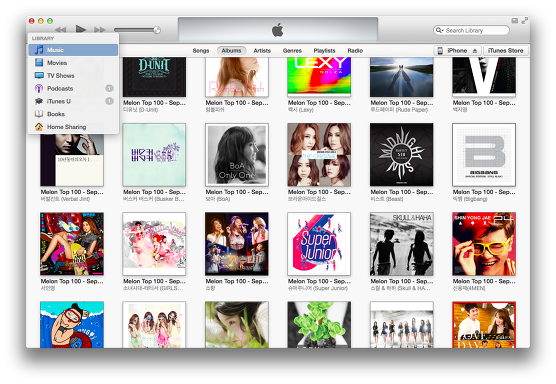Viewport: 556px width, 384px height.
Task: Open the D-Unit album cover
Action: click(x=154, y=77)
